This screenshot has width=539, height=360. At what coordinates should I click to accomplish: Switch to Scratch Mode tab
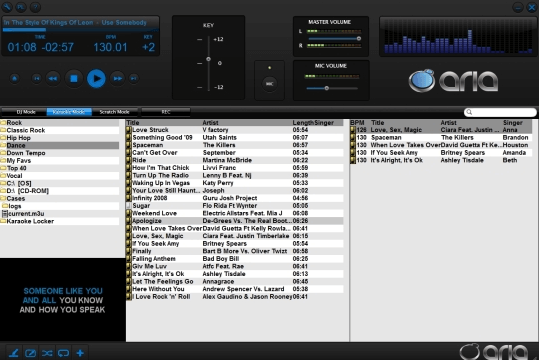pos(114,112)
